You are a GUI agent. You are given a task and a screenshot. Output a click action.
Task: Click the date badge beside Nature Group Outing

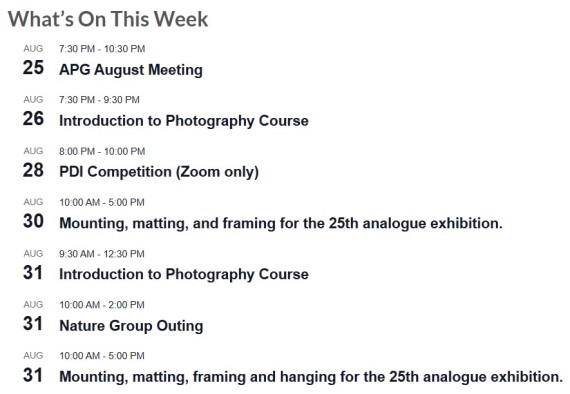(x=33, y=317)
